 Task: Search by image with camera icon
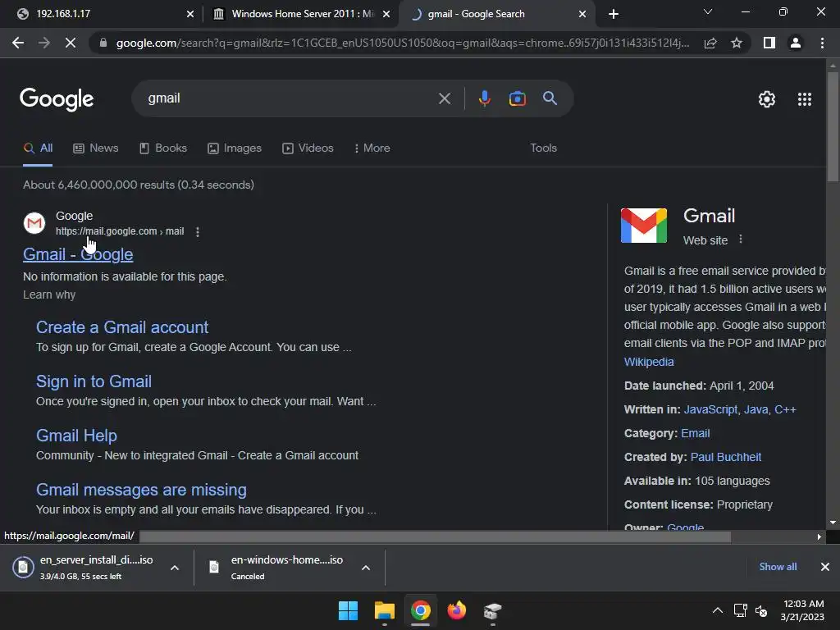[x=517, y=98]
